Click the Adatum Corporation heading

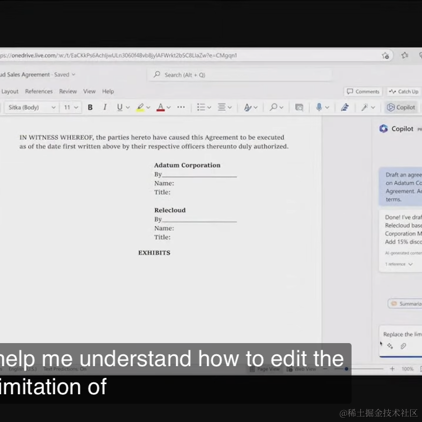[187, 165]
